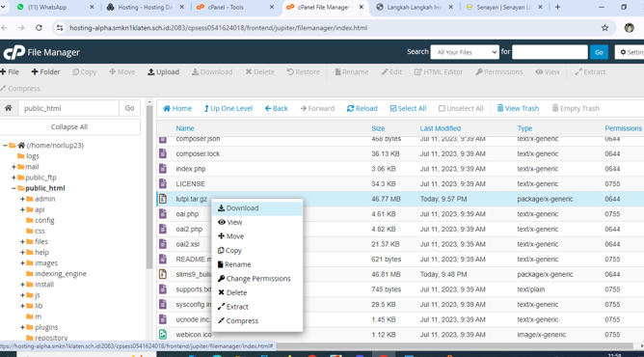
Task: Check Select All files
Action: pos(408,108)
